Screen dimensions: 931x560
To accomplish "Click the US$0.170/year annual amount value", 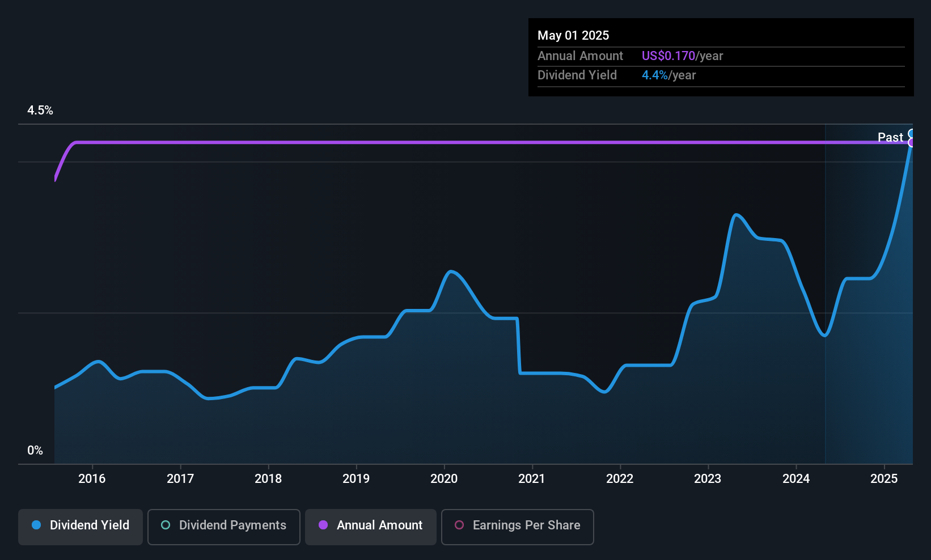I will click(x=682, y=56).
